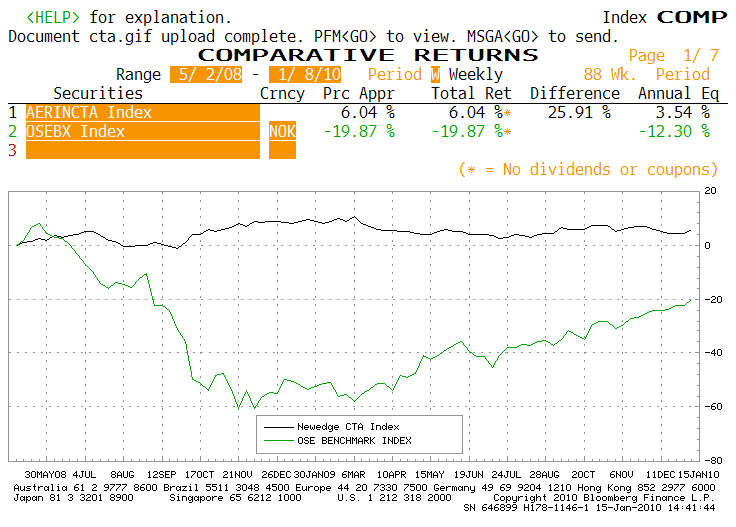
Task: Click the Index COMP label
Action: pyautogui.click(x=665, y=18)
